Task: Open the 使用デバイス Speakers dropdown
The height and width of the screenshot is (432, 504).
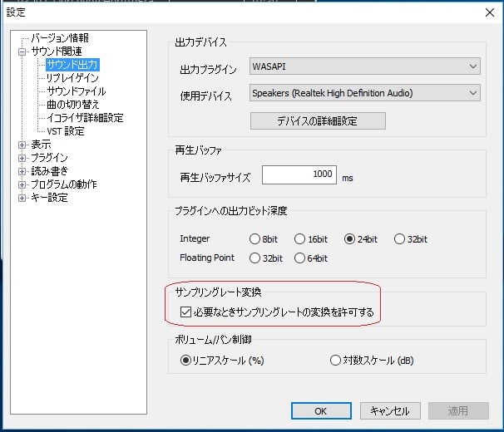Action: click(x=365, y=93)
